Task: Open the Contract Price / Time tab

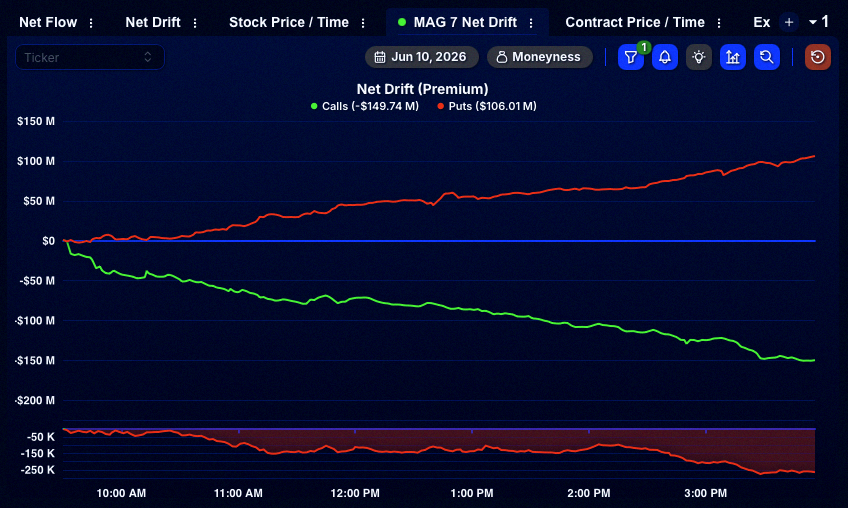Action: [x=635, y=22]
